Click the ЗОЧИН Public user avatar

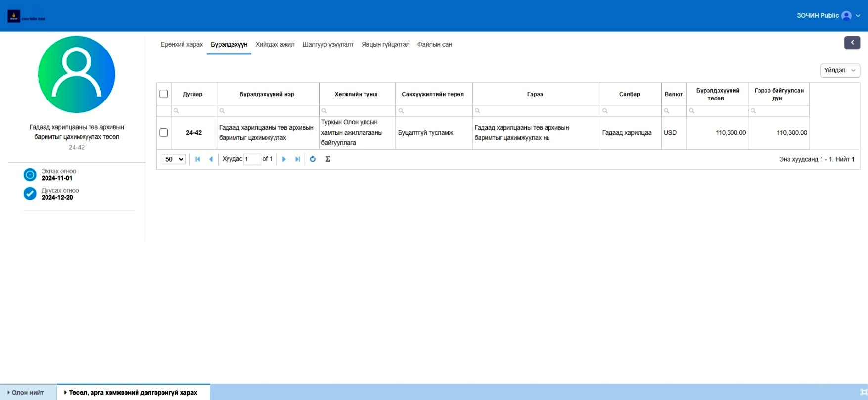click(846, 16)
